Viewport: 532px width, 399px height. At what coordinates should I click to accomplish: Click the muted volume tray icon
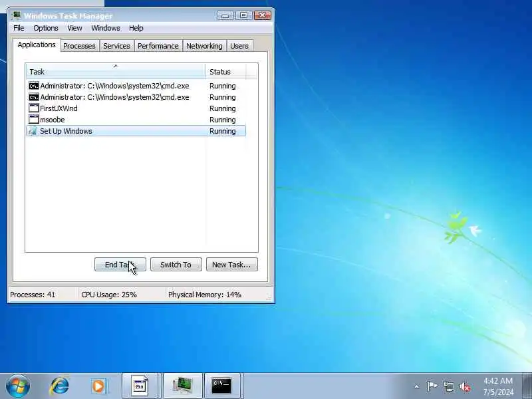[x=465, y=386]
